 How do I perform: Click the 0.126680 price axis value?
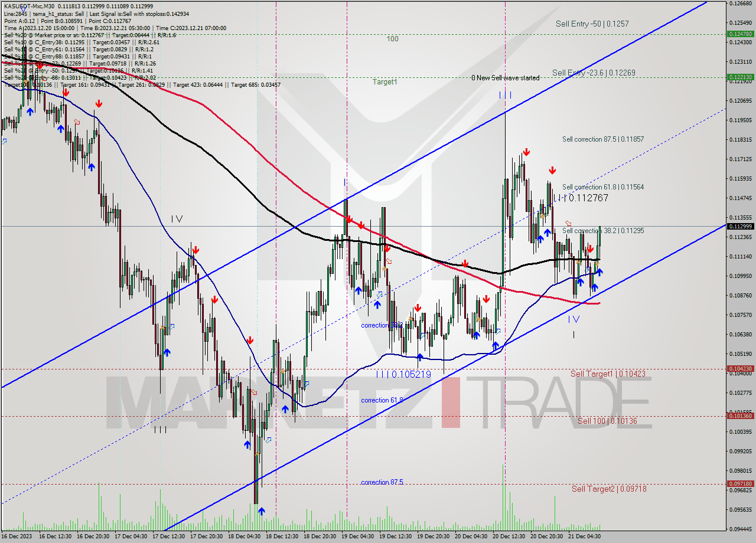click(740, 3)
